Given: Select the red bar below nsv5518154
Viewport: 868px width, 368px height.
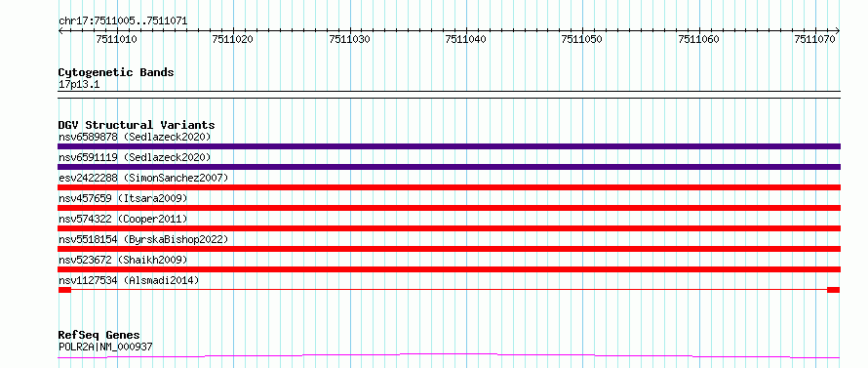Looking at the screenshot, I should click(x=449, y=249).
